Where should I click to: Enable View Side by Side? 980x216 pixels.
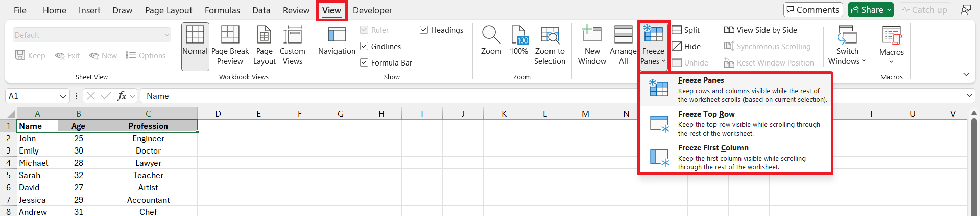[760, 30]
